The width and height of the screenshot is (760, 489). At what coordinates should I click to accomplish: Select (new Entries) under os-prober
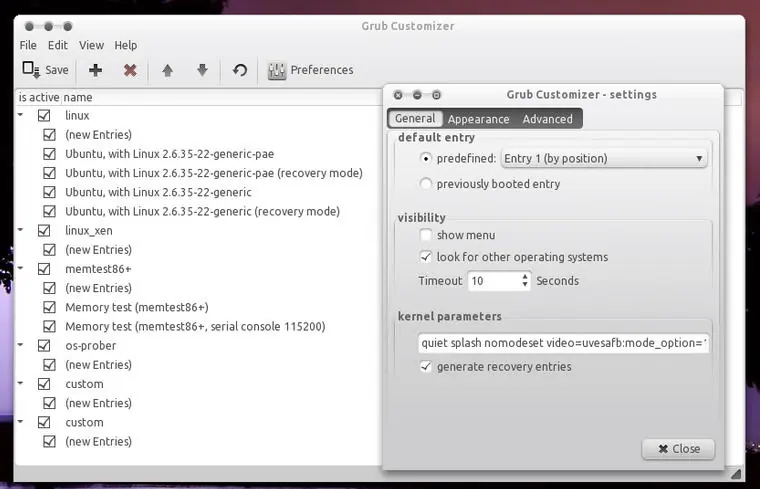pyautogui.click(x=98, y=365)
